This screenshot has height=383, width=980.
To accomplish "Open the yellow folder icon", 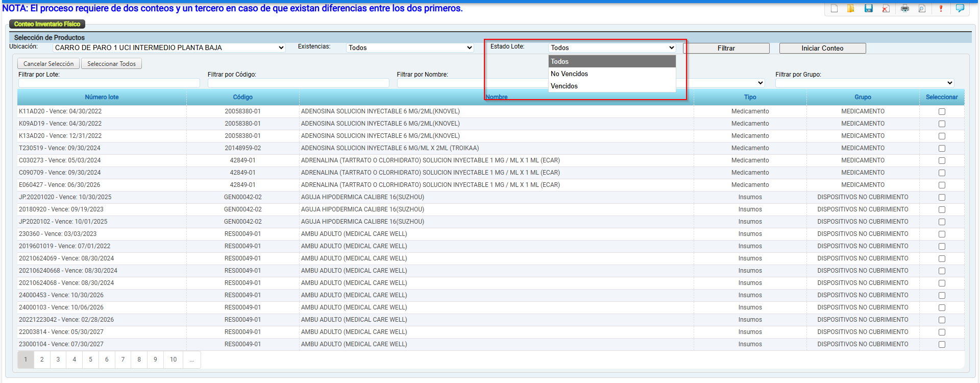I will (x=851, y=8).
